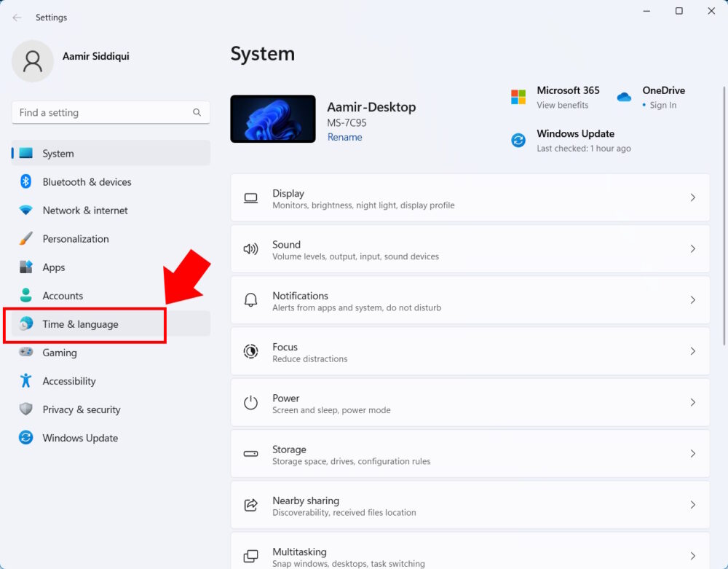Click the 'Aamir-Desktop' device name text
The height and width of the screenshot is (569, 728).
371,107
